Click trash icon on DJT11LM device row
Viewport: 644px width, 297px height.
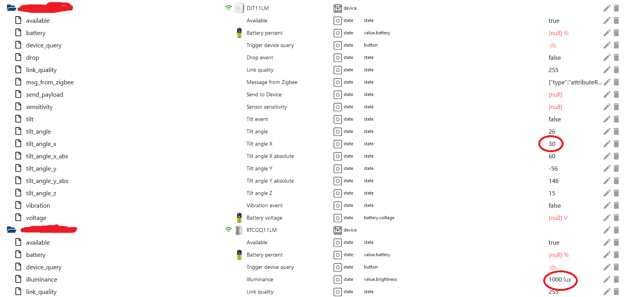click(x=616, y=8)
